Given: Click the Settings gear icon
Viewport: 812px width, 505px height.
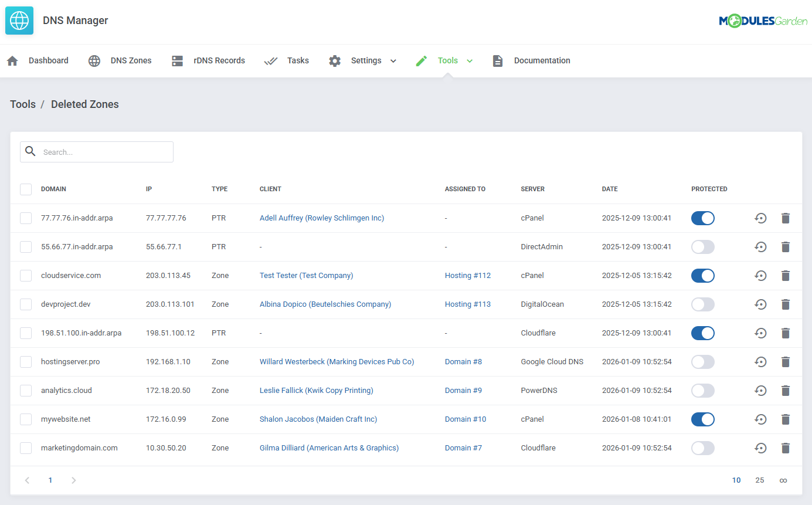Looking at the screenshot, I should [x=334, y=60].
